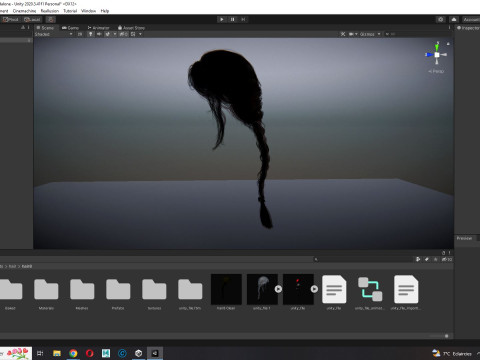
Task: Click the blue Z axis of orientation gizmo
Action: 429,54
